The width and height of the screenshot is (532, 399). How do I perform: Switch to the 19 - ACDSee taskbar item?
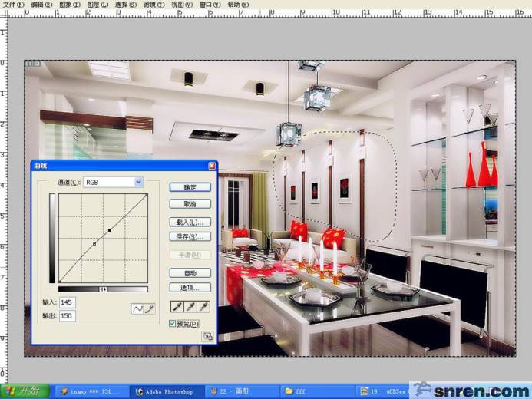pos(383,391)
